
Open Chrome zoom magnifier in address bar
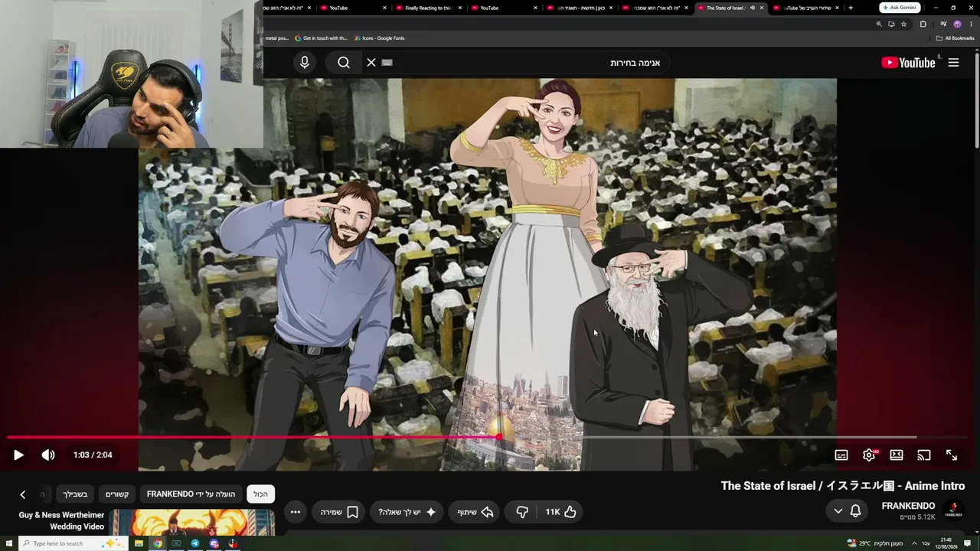point(879,24)
